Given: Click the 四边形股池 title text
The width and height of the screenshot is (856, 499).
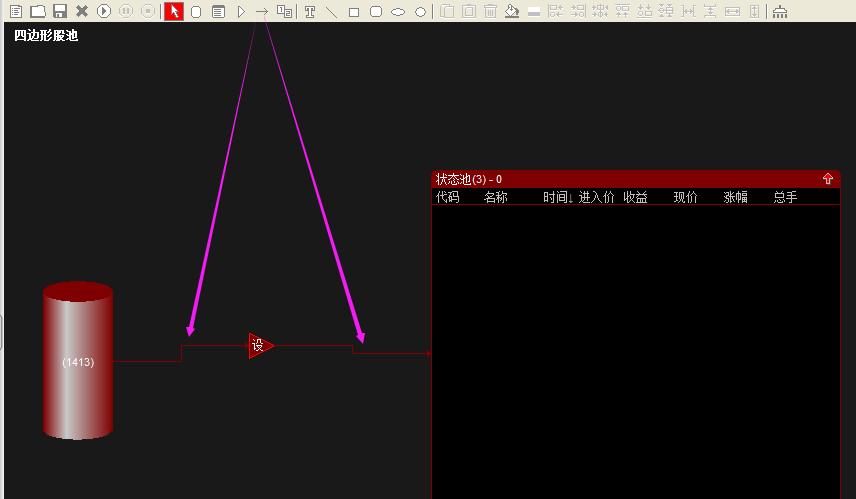Looking at the screenshot, I should (x=46, y=35).
